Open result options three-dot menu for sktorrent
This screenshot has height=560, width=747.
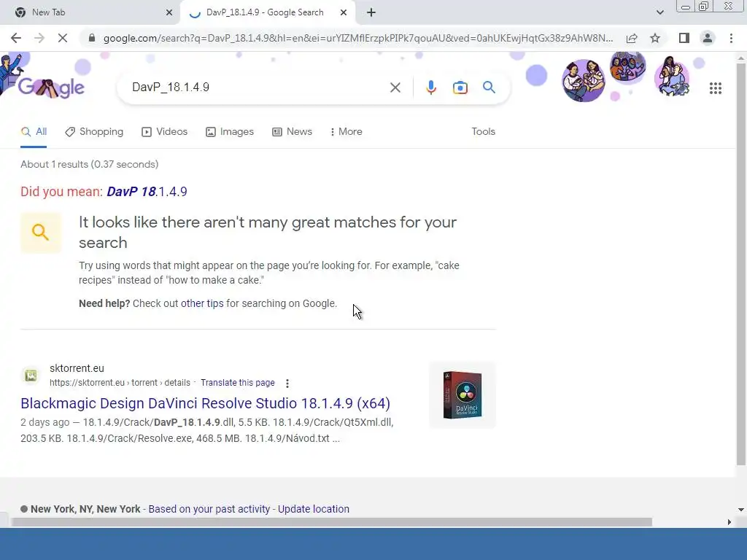tap(287, 384)
